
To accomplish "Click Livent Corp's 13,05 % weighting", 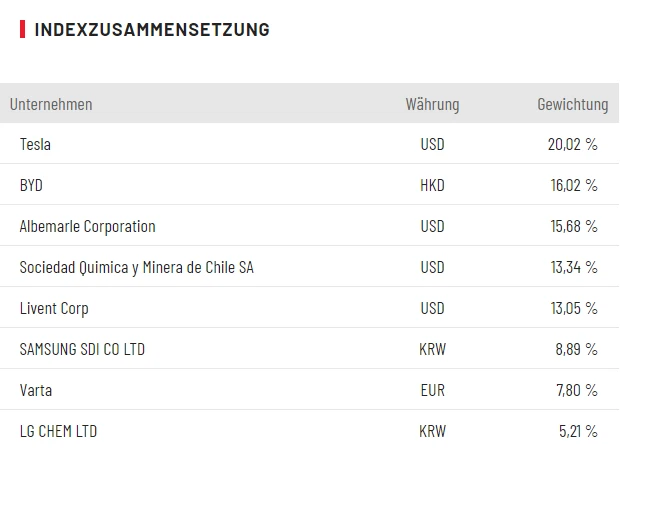I will (573, 308).
